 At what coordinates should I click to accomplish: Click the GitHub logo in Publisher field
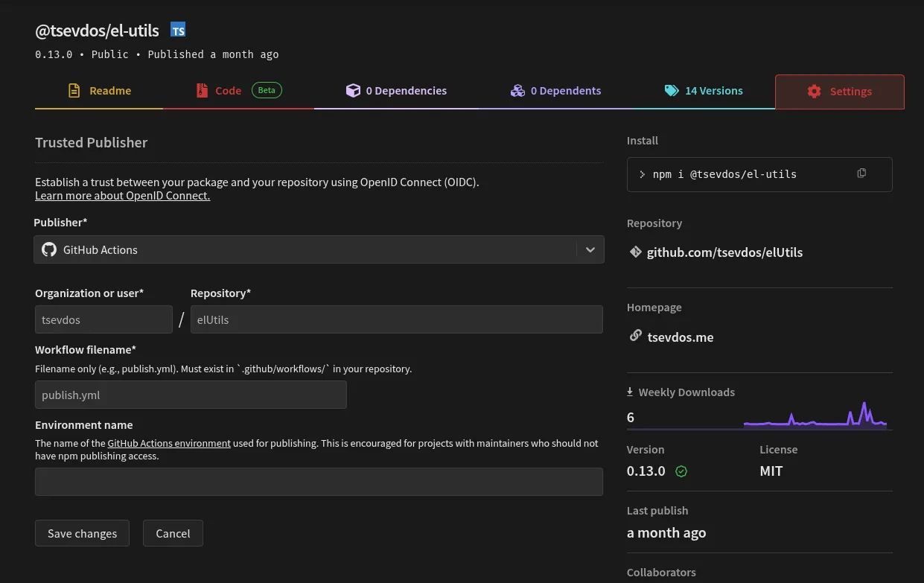click(x=49, y=249)
